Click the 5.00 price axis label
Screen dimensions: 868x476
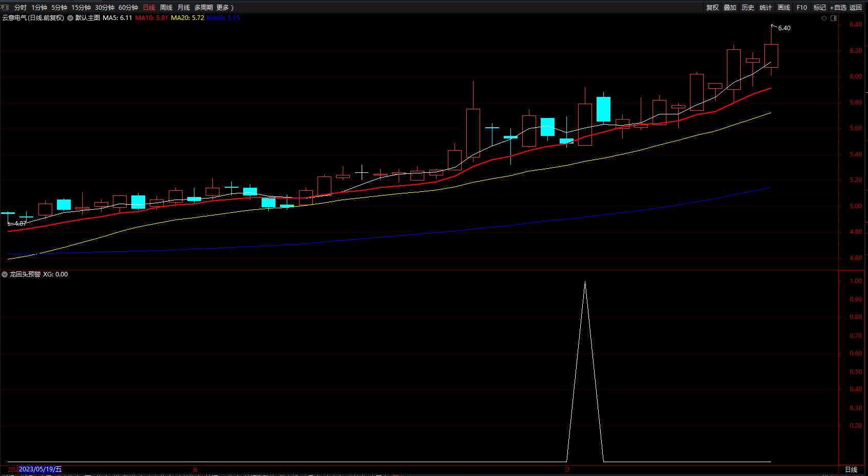pos(856,206)
